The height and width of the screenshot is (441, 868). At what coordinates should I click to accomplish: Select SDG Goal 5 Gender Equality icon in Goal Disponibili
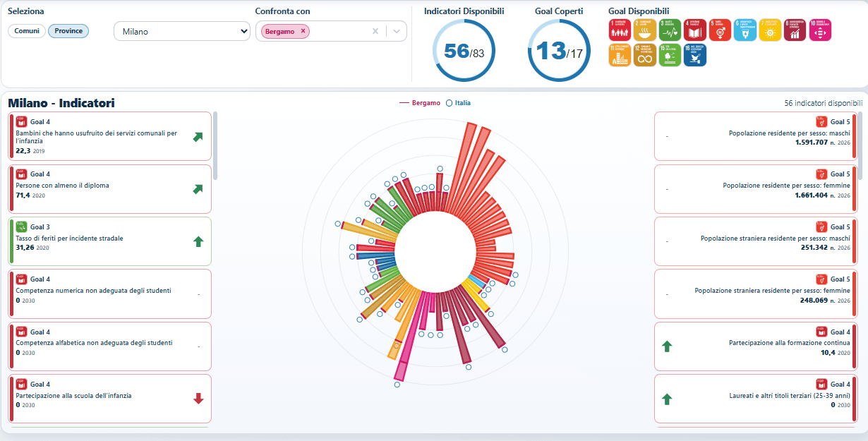point(720,30)
